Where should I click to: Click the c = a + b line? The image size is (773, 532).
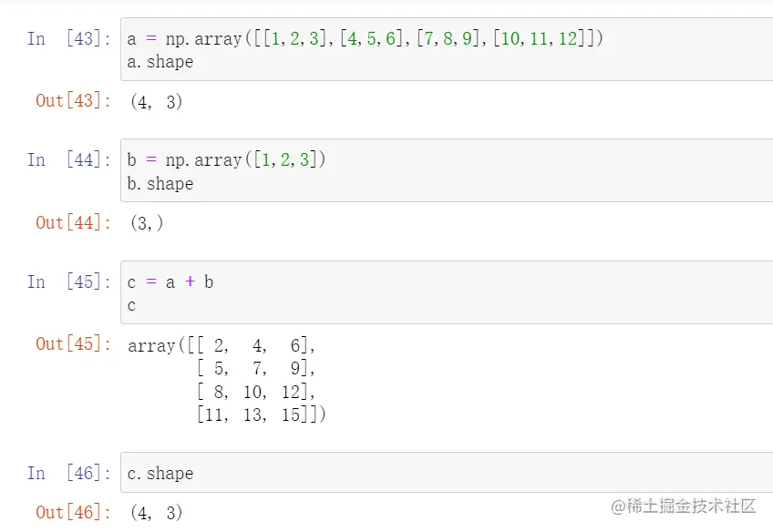[x=170, y=282]
